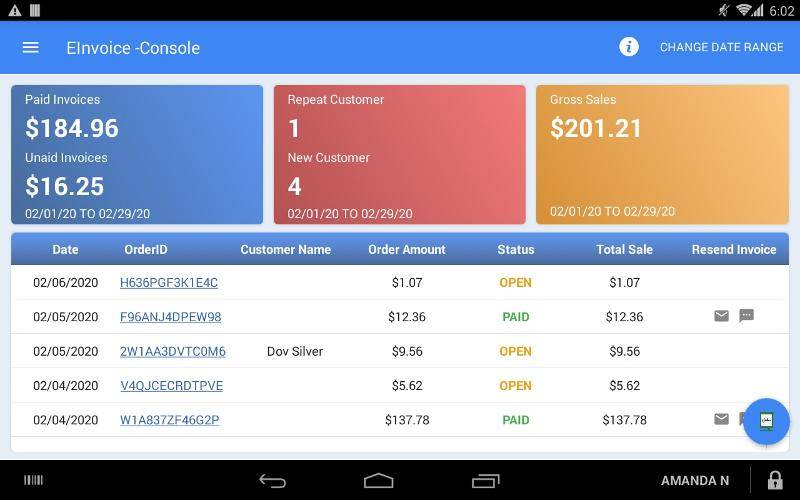Click the Customer Name column header
Screen dimensions: 800x500
tap(286, 249)
